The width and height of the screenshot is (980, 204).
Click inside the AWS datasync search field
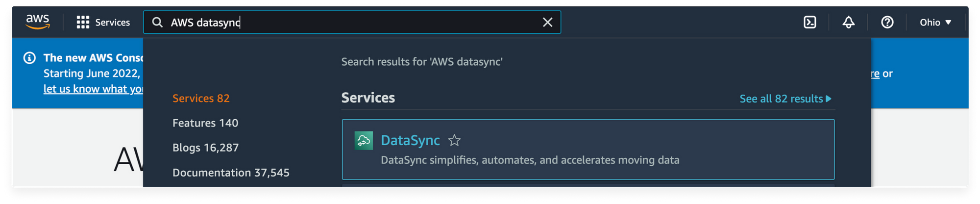click(352, 22)
